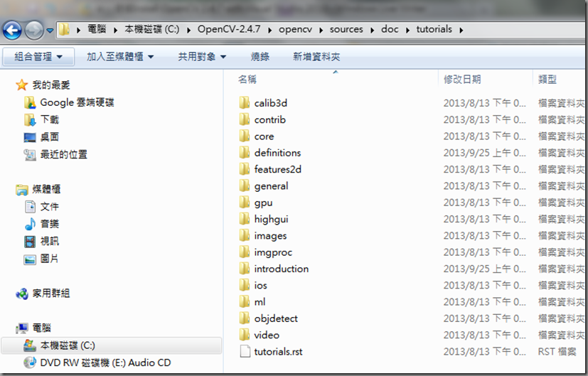Select the 圖片 pictures icon in sidebar
The height and width of the screenshot is (376, 588).
(30, 259)
